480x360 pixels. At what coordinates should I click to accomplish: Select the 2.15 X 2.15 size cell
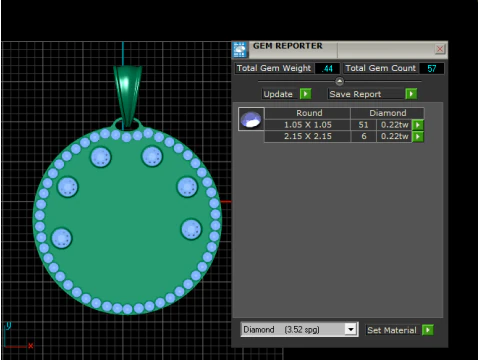coord(308,136)
